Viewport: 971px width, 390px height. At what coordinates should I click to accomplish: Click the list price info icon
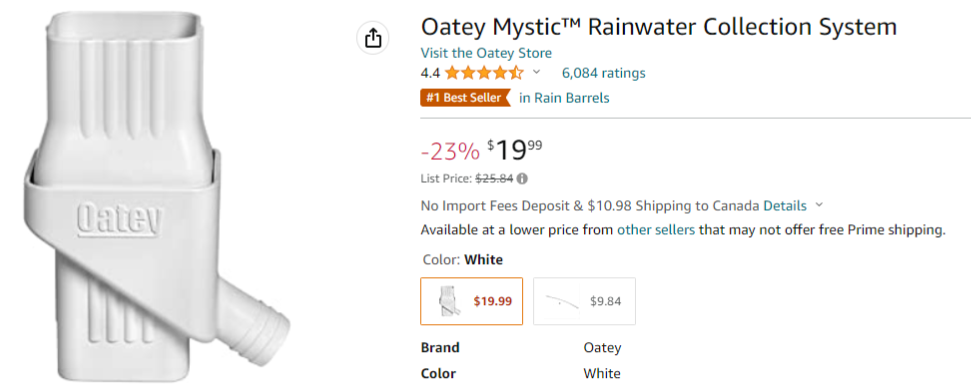tap(522, 179)
